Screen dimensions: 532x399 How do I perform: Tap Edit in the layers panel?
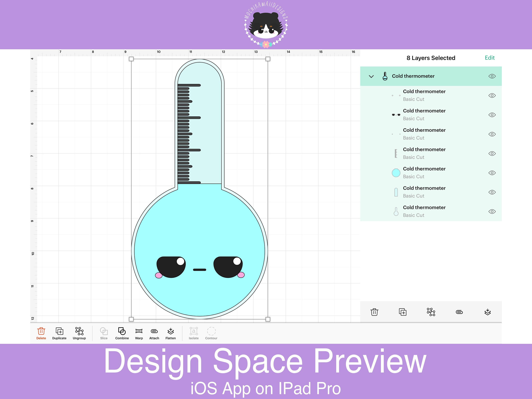click(490, 58)
